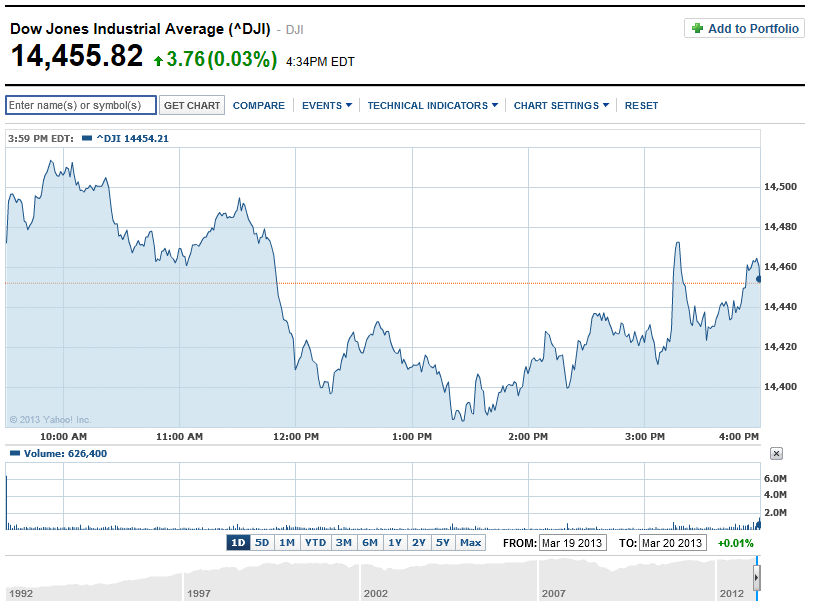Click the Volume legend marker icon
The image size is (833, 602).
pos(14,454)
